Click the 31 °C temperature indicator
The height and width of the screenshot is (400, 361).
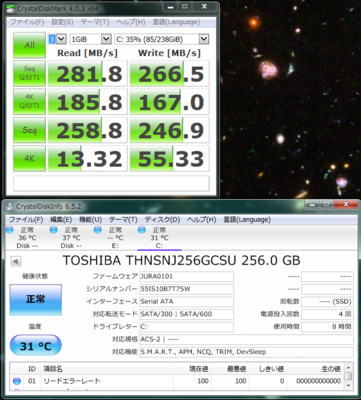pos(36,345)
